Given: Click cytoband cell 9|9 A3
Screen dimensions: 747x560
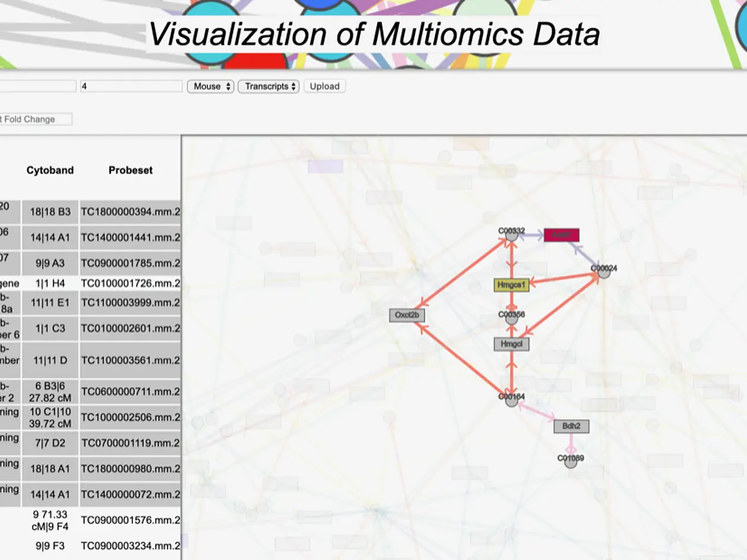Looking at the screenshot, I should point(50,263).
